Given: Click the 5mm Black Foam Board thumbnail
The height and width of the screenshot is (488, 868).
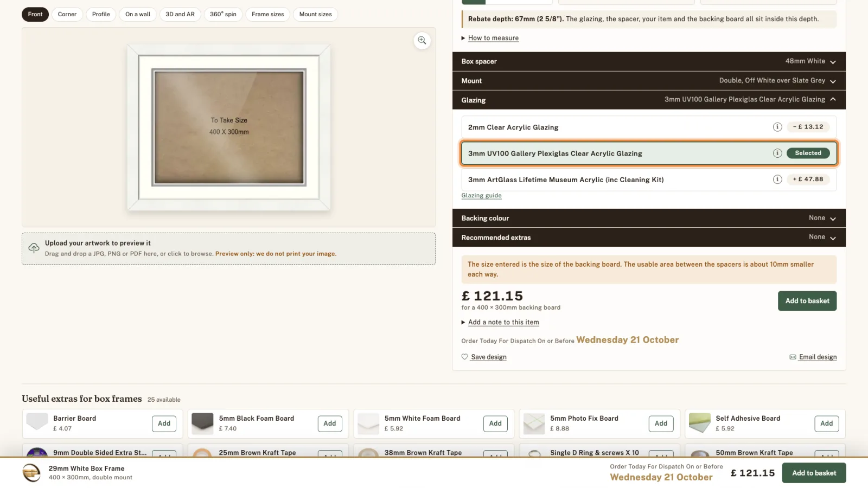Looking at the screenshot, I should pos(202,423).
